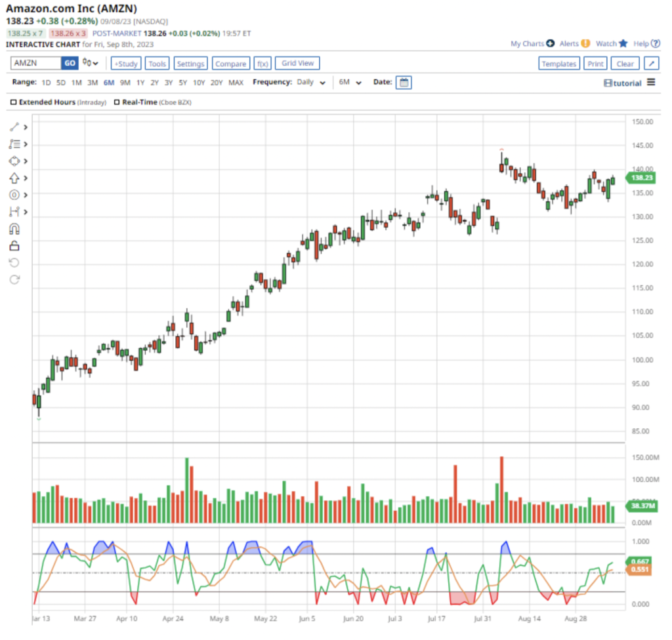Switch to Grid View

tap(297, 63)
